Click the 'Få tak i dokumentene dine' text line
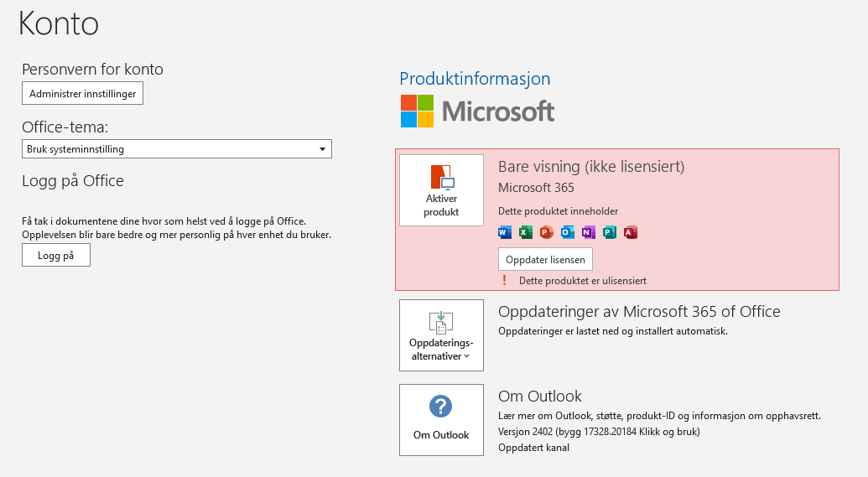 pyautogui.click(x=164, y=221)
